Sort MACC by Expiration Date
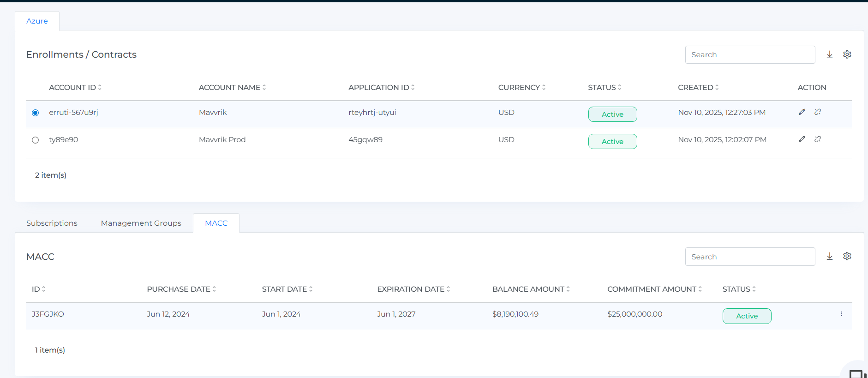Screen dimensions: 868x378 pos(413,289)
